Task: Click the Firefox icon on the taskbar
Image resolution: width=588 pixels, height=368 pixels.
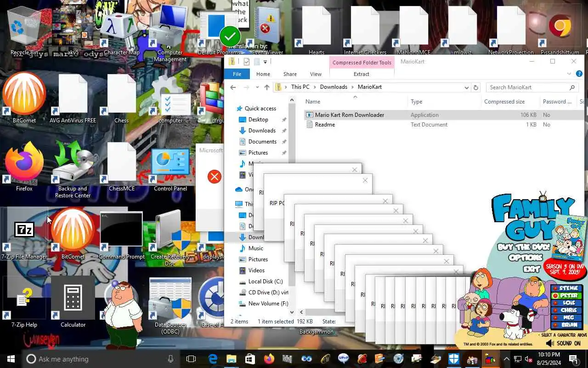Action: 269,359
